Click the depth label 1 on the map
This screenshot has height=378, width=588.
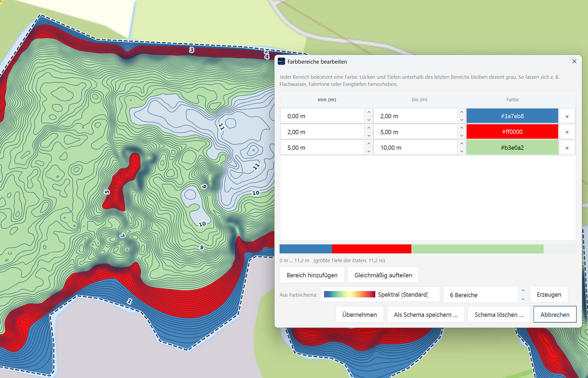[x=129, y=301]
